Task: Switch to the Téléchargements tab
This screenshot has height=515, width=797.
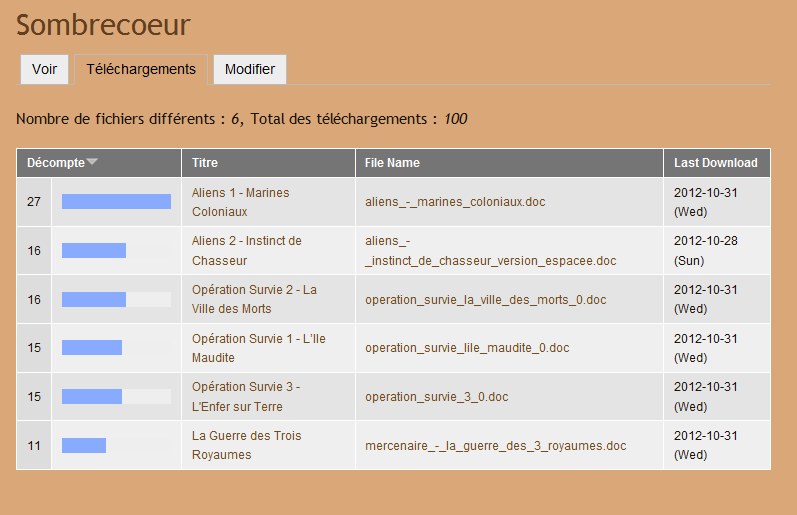Action: (x=141, y=69)
